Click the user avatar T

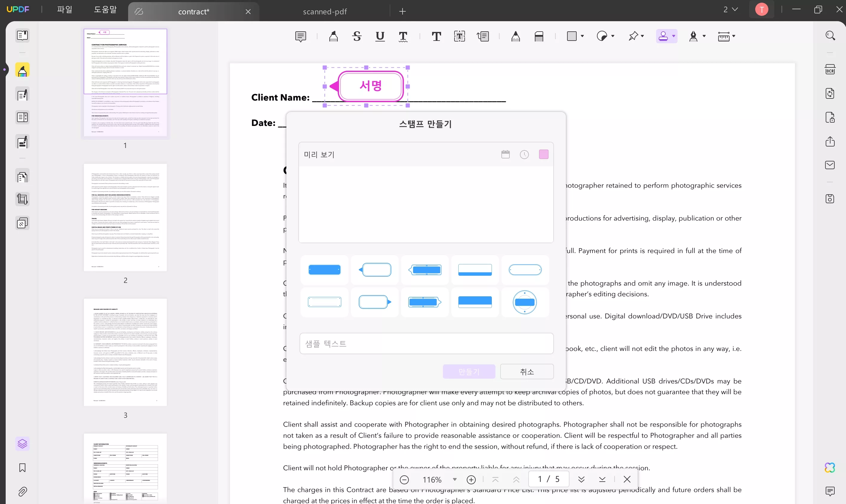point(761,10)
